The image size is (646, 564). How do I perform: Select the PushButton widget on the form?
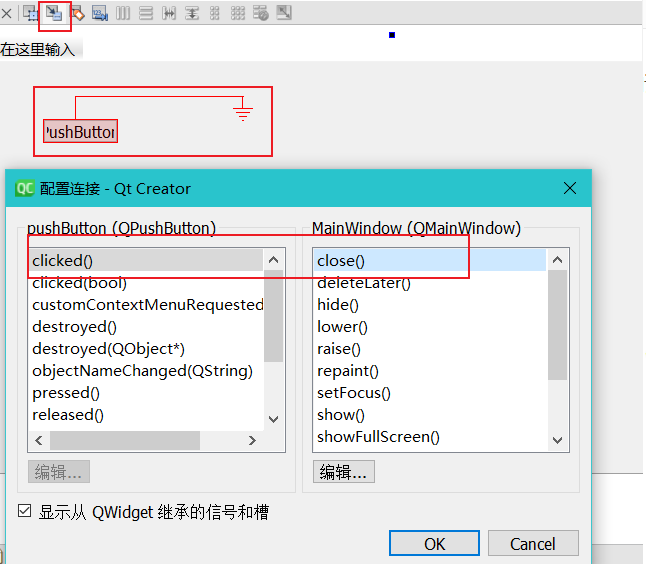pyautogui.click(x=80, y=131)
